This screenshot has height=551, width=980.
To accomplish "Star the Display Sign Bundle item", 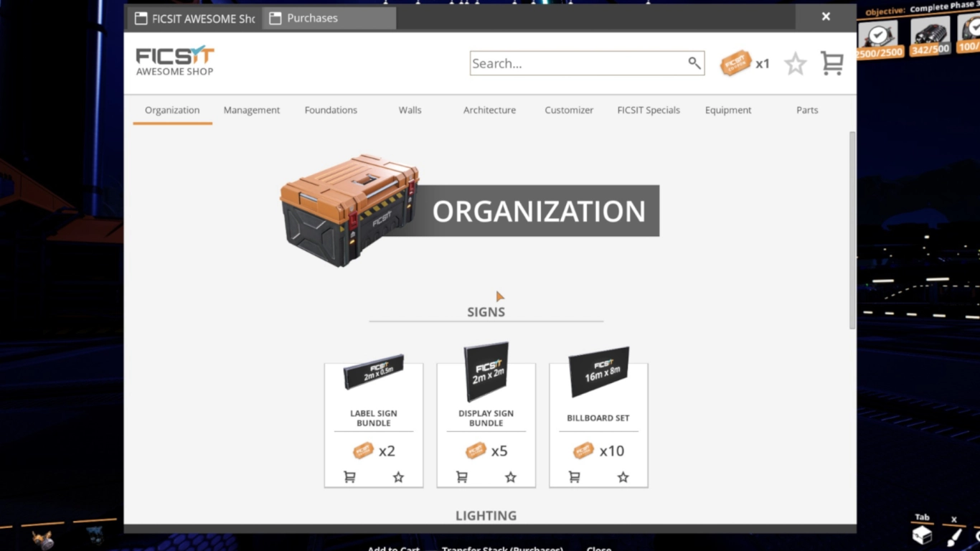I will (510, 477).
